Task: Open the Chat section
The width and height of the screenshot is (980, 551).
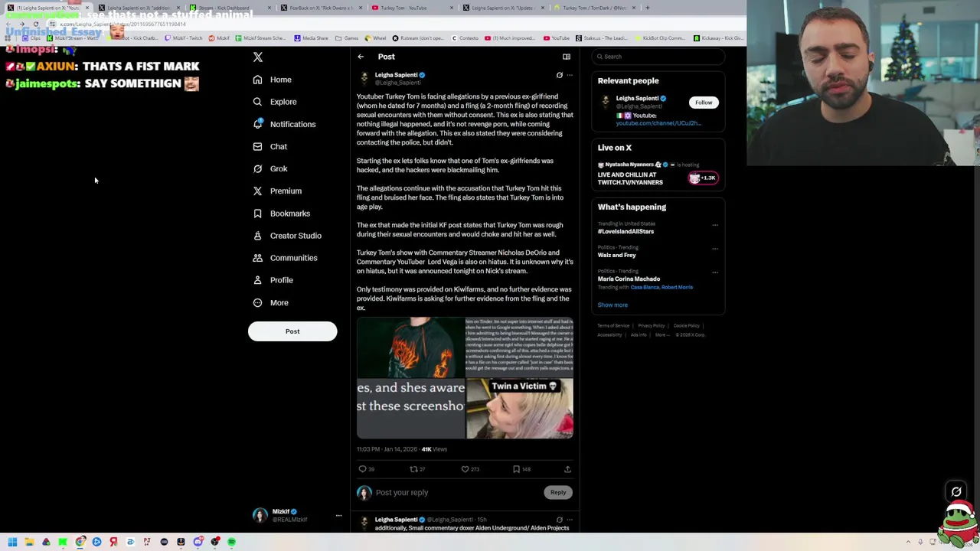Action: coord(269,146)
